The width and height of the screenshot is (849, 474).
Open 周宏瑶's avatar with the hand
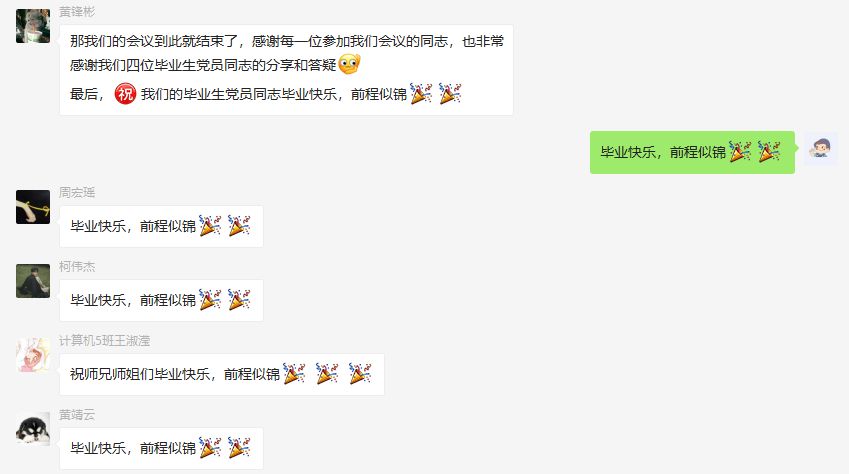(x=33, y=207)
